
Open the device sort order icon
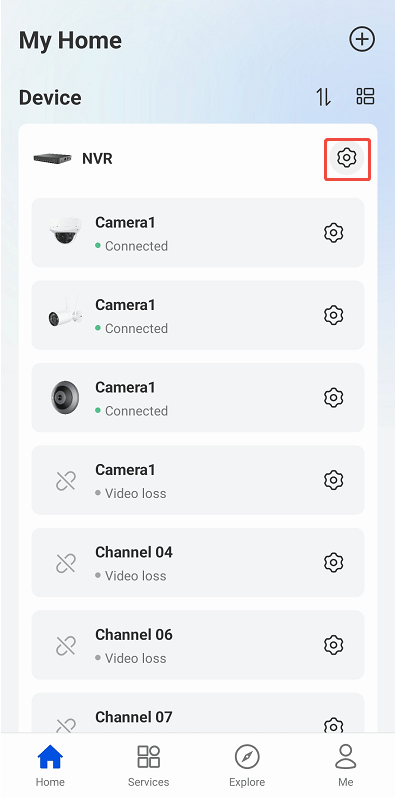click(x=324, y=96)
